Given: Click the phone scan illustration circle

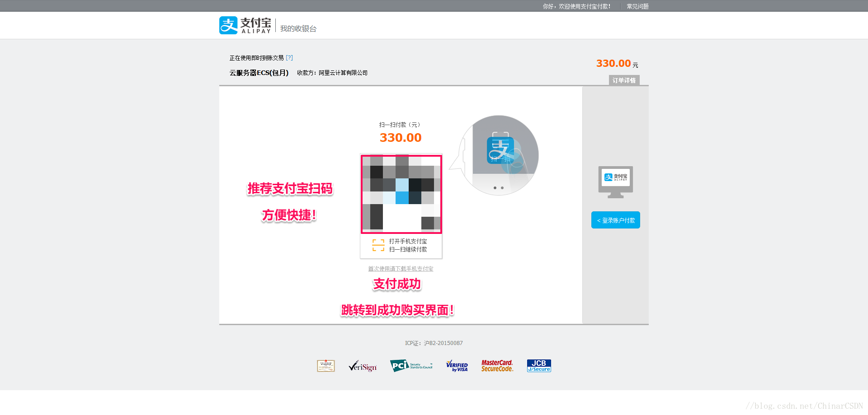Looking at the screenshot, I should [499, 155].
